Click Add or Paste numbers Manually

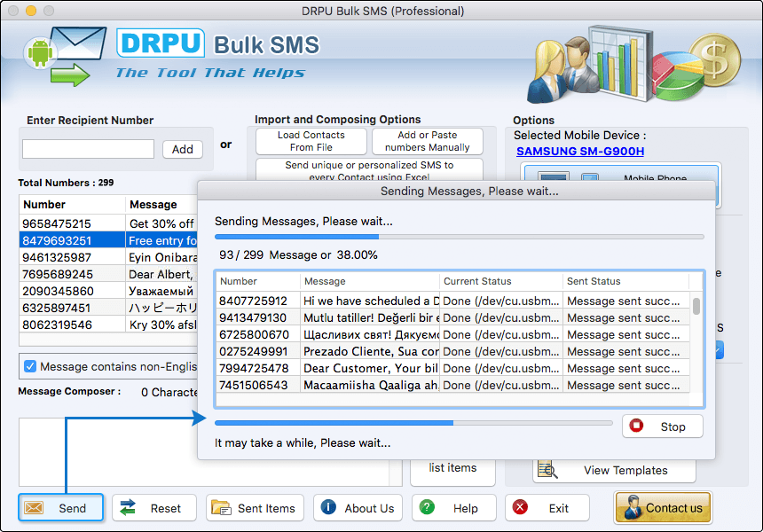coord(428,141)
